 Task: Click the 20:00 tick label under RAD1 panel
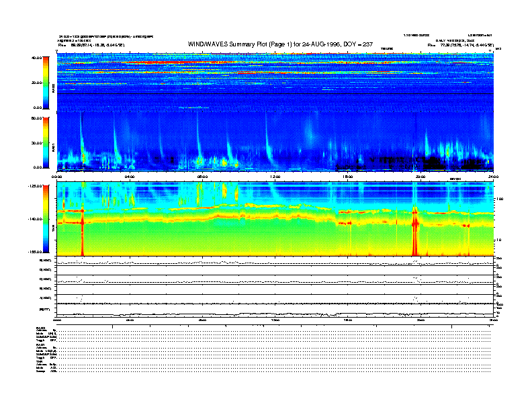pyautogui.click(x=420, y=177)
